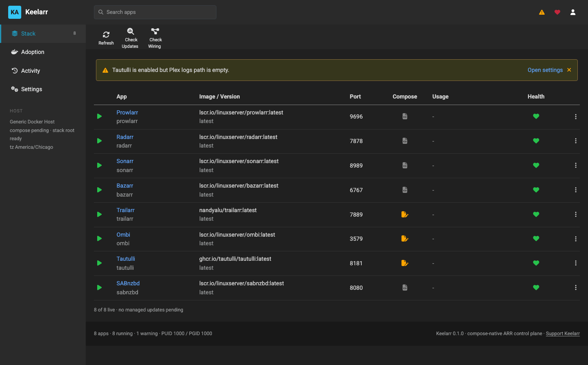Screen dimensions: 588x365
Task: Click the play icon for Bazarr
Action: [99, 190]
